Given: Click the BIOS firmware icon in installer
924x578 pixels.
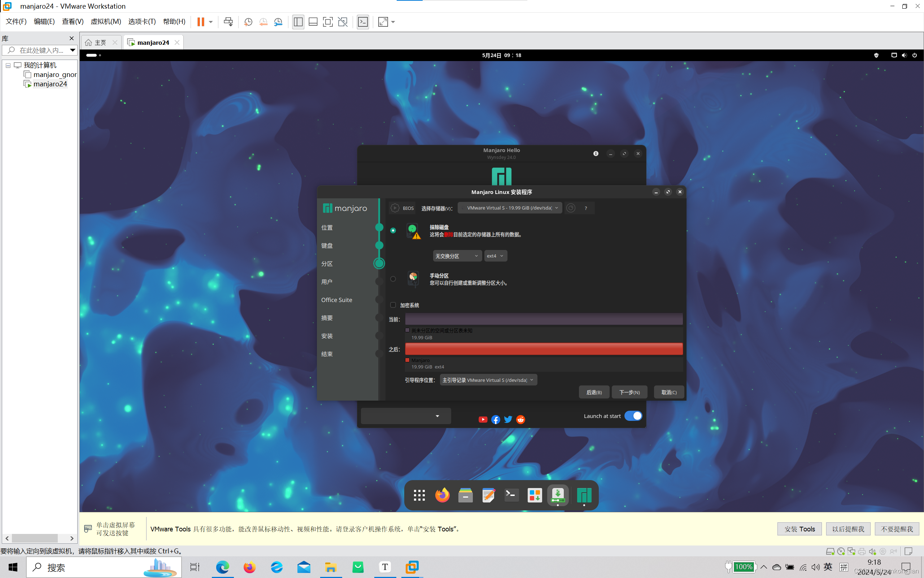Looking at the screenshot, I should pos(395,208).
